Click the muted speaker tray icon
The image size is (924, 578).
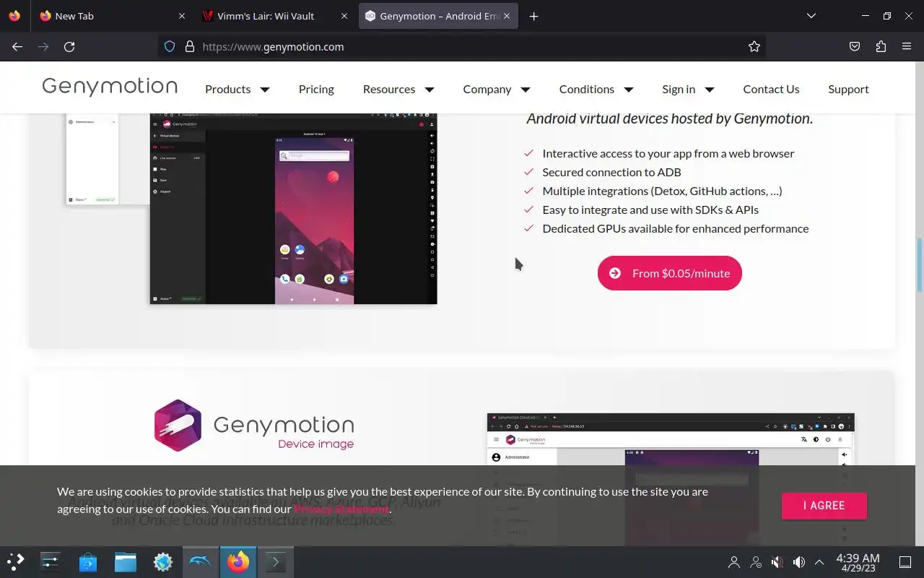pos(777,562)
